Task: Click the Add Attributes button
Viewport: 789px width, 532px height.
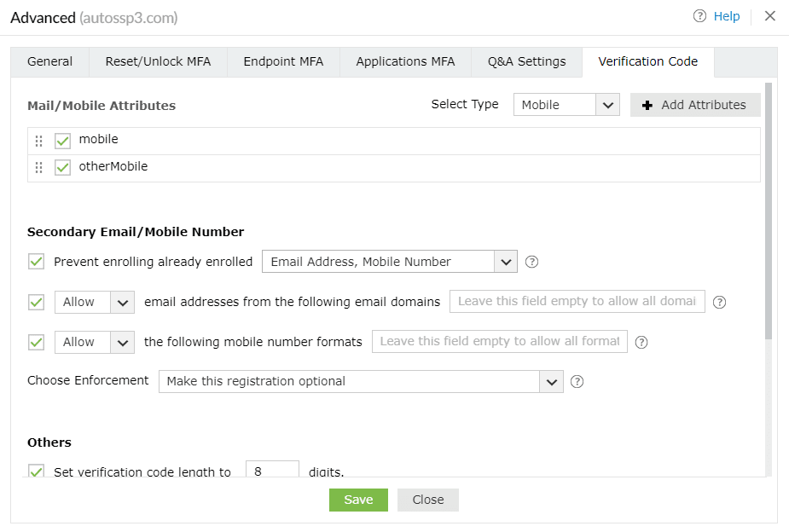Action: (x=694, y=105)
